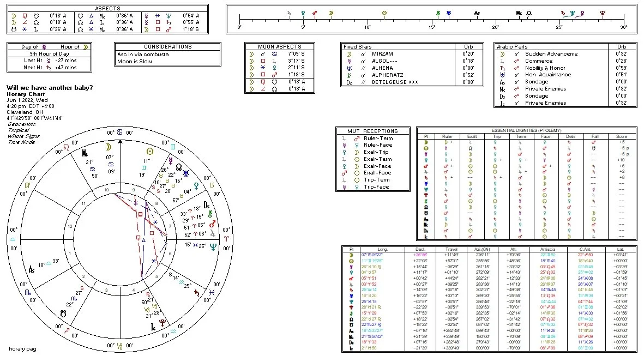Click the Venus glyph on the chart wheel
The width and height of the screenshot is (644, 356).
(x=196, y=186)
